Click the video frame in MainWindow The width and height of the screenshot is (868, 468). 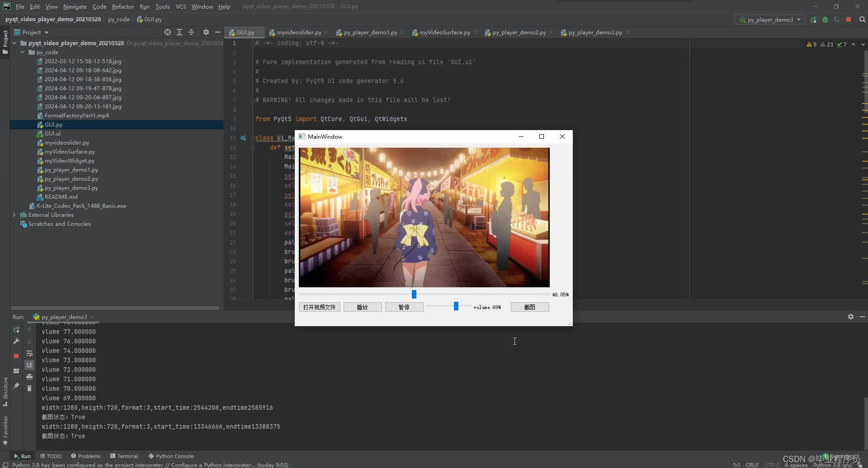click(424, 217)
